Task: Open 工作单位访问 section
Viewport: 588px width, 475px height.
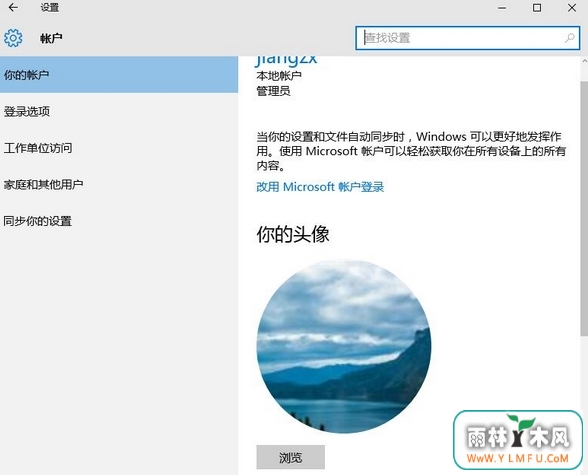Action: pyautogui.click(x=119, y=148)
